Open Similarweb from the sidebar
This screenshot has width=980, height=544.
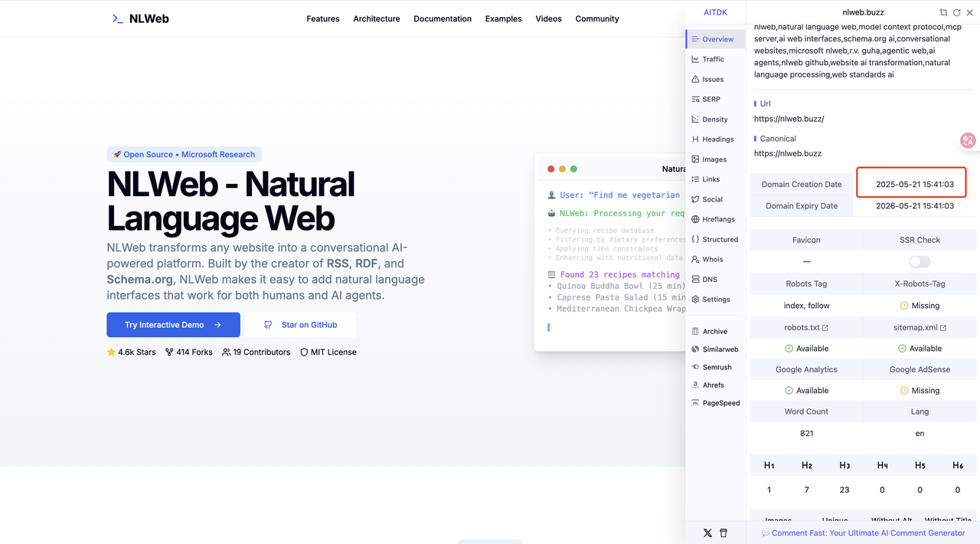point(720,349)
